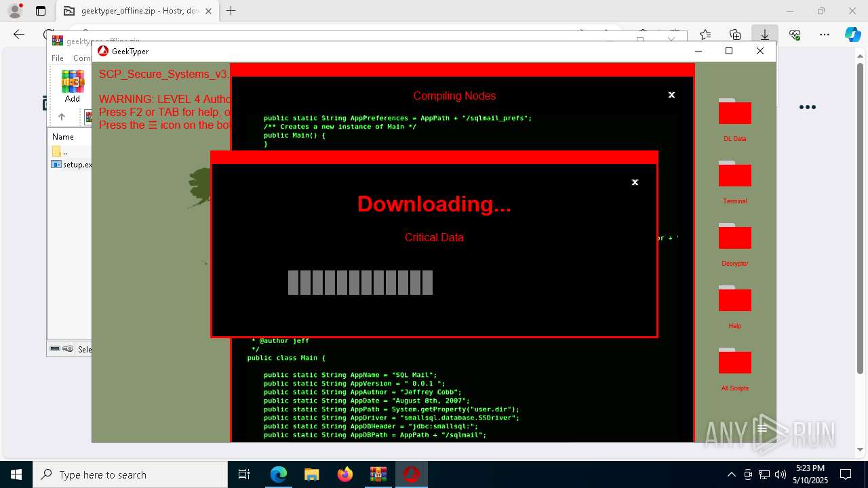Minimize the GeekTyper window
The width and height of the screenshot is (868, 488).
[x=699, y=51]
